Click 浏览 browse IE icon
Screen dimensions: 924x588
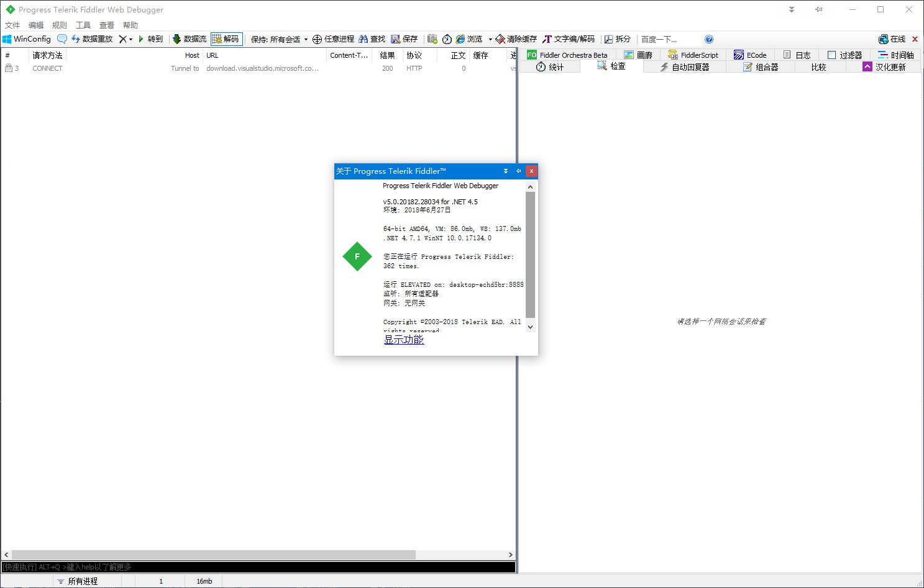(469, 39)
